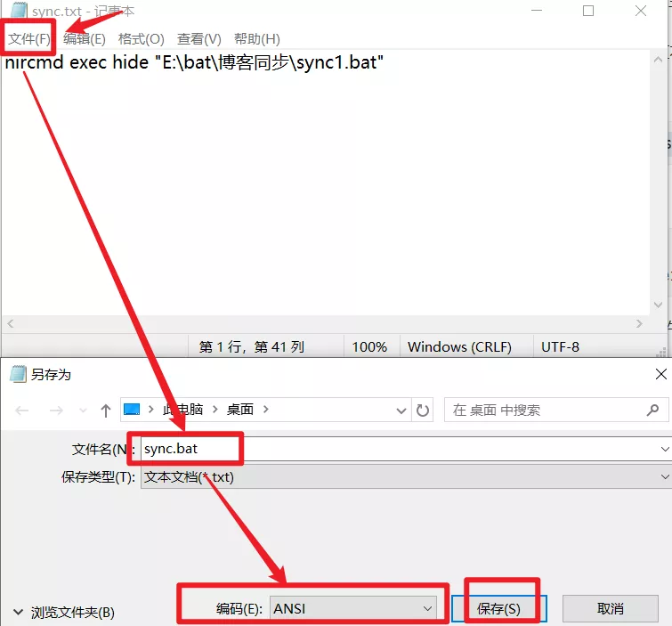Minimize the Notepad window
The image size is (672, 626).
[537, 11]
